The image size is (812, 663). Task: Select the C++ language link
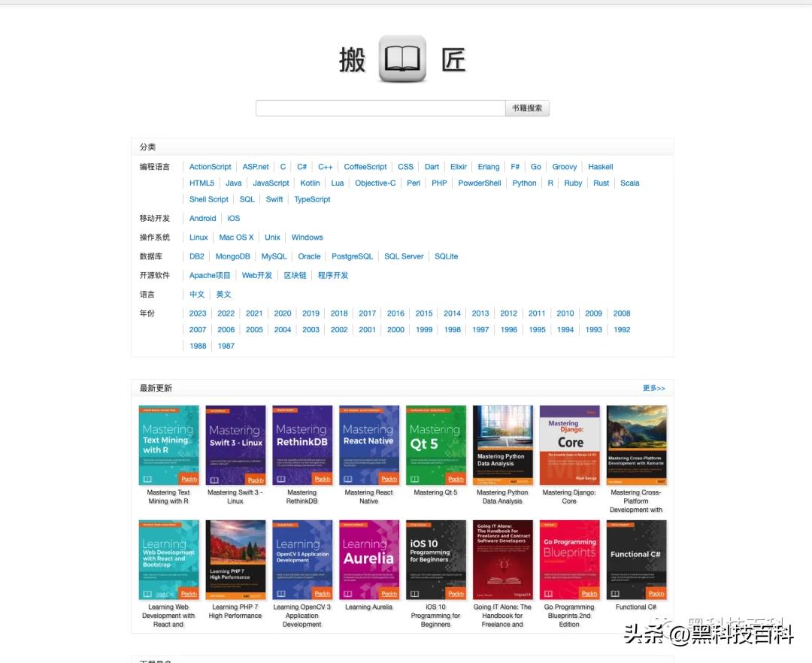(x=326, y=167)
